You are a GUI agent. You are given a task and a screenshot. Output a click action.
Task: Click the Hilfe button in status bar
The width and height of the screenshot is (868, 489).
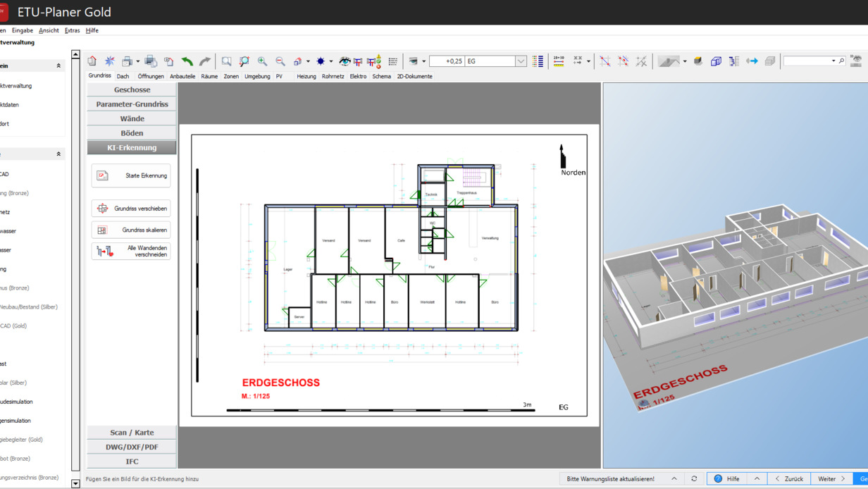[x=726, y=479]
